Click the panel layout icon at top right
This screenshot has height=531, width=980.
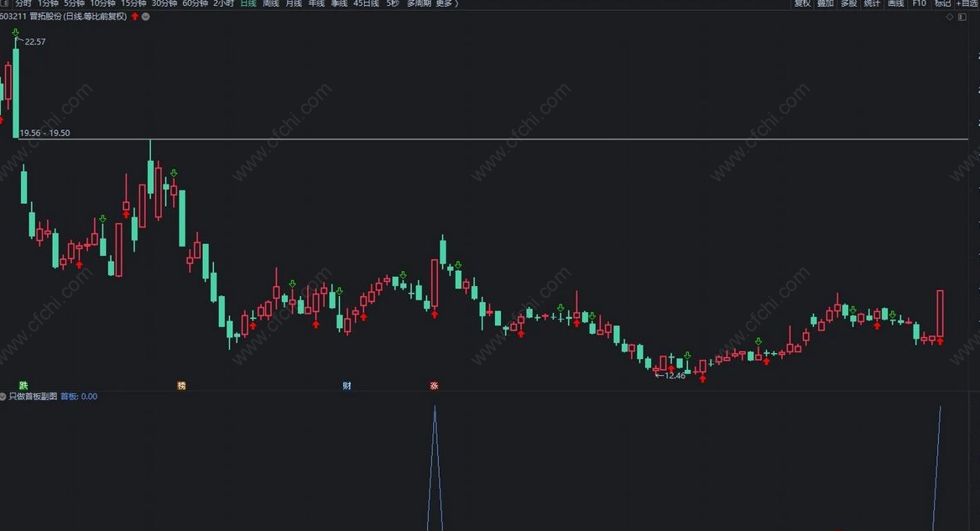tap(962, 17)
